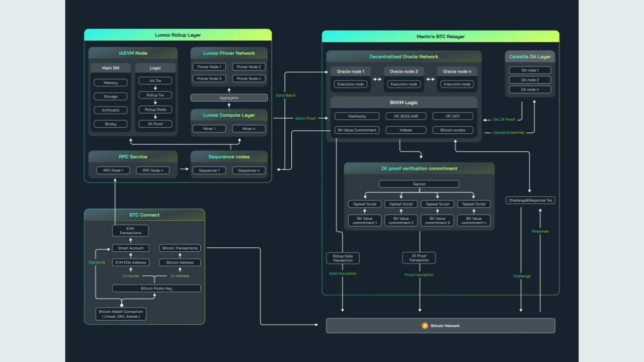Select the 'Lumoz Compute Layer' title
Screen dimensions: 644x362
coord(229,115)
